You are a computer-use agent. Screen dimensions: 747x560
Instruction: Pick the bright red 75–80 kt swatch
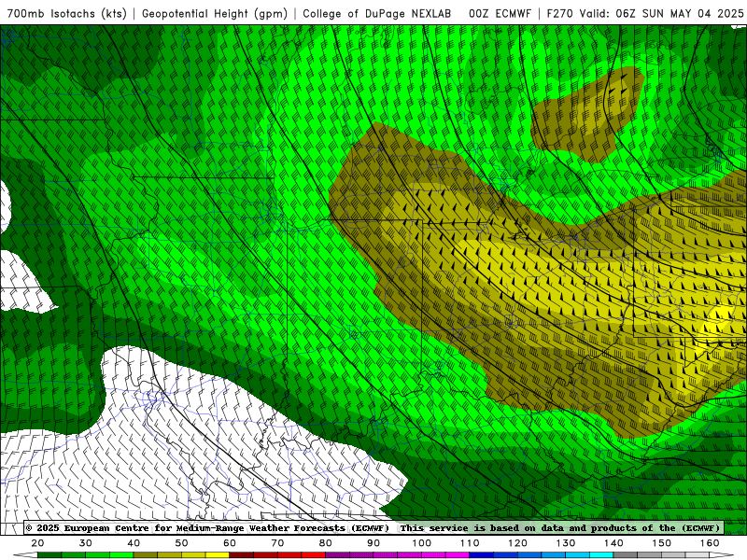coord(314,555)
